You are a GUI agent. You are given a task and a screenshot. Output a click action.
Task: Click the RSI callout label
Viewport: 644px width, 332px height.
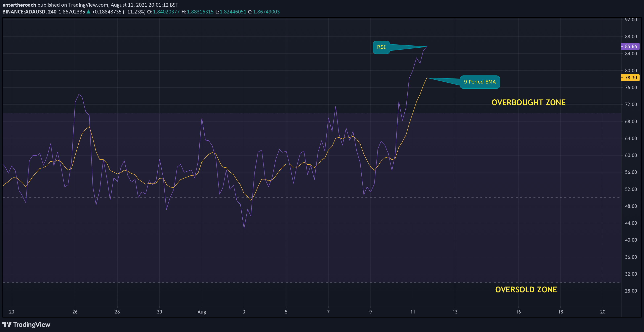(381, 47)
